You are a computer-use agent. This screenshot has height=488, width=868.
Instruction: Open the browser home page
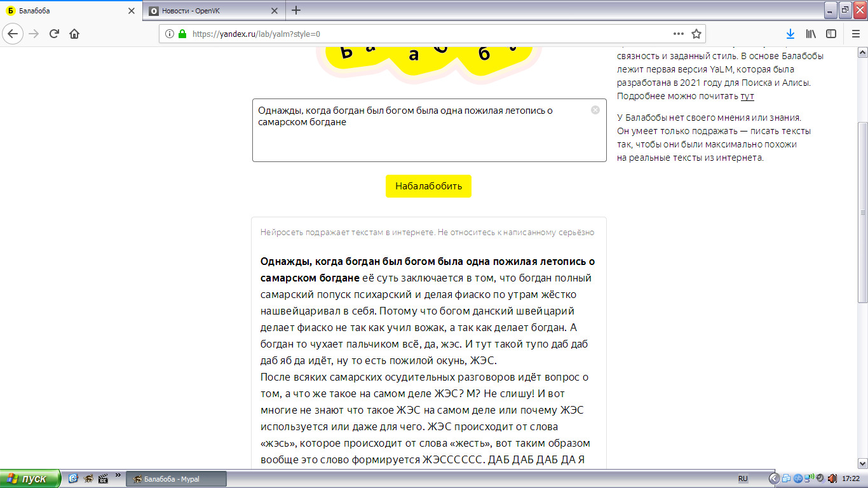coord(74,34)
